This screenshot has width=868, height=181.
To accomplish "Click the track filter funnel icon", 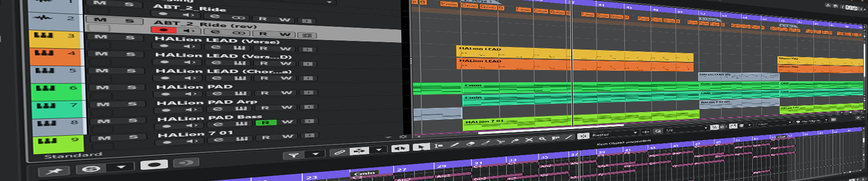I will point(293,155).
